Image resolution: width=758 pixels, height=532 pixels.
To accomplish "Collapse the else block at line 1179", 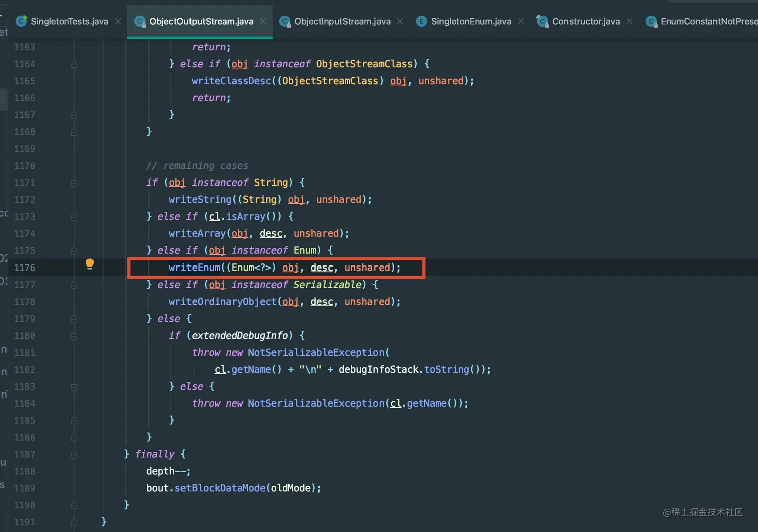I will click(74, 319).
